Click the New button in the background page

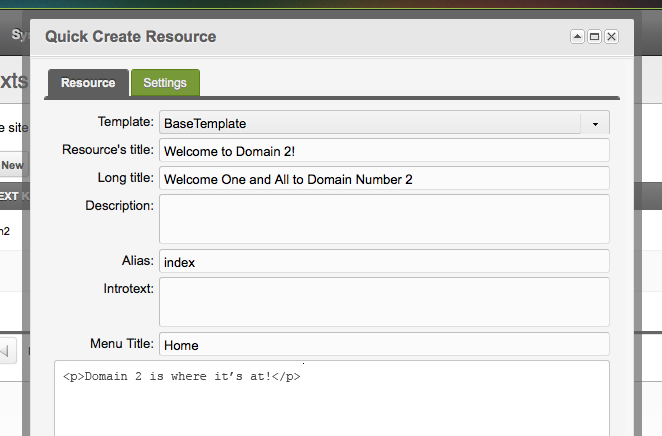13,165
